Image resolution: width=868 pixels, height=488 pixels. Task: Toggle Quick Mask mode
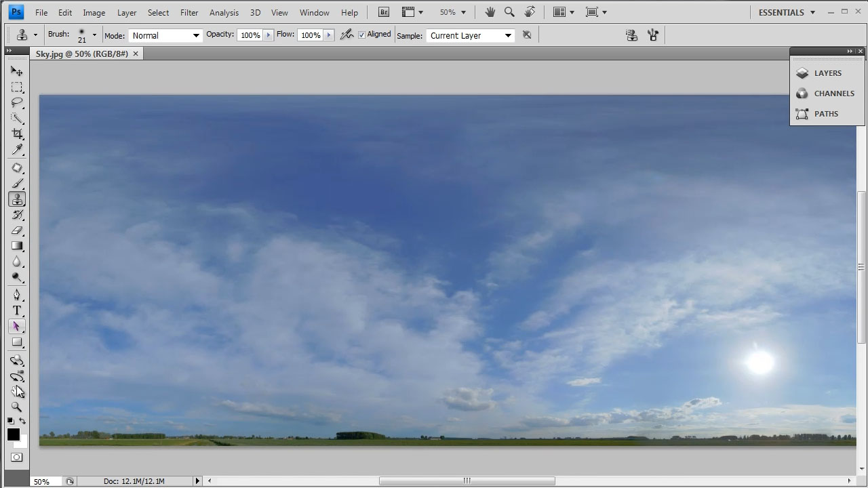pyautogui.click(x=17, y=457)
